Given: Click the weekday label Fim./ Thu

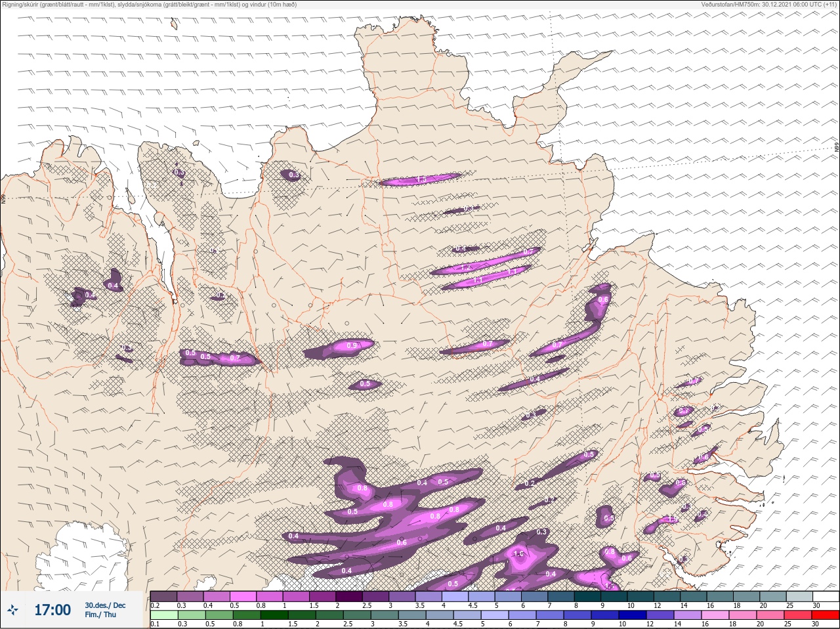Looking at the screenshot, I should coord(100,615).
